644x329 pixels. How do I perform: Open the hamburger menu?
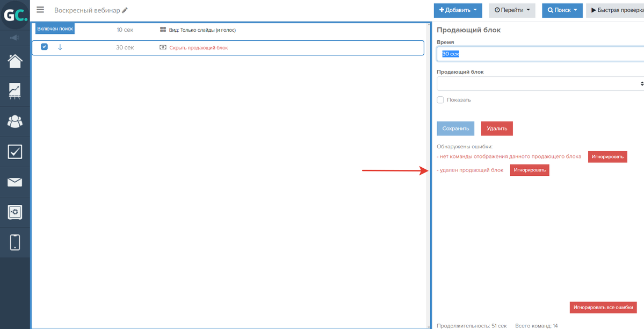tap(40, 10)
